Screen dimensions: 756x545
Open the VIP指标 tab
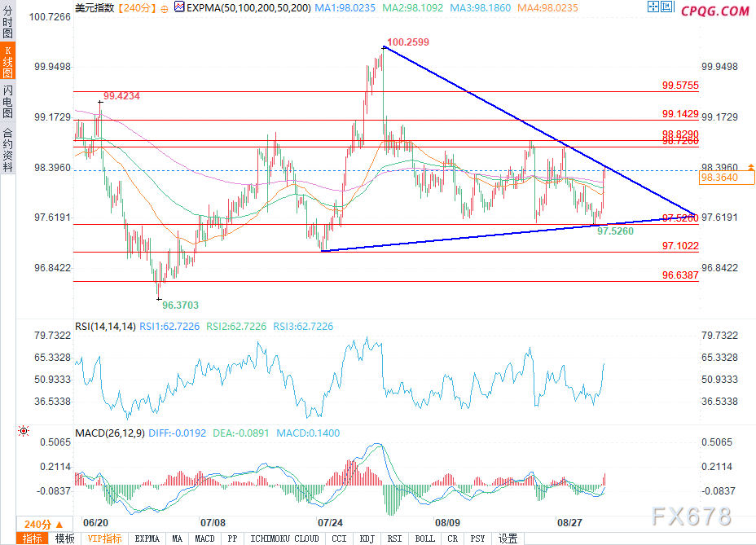pyautogui.click(x=104, y=538)
